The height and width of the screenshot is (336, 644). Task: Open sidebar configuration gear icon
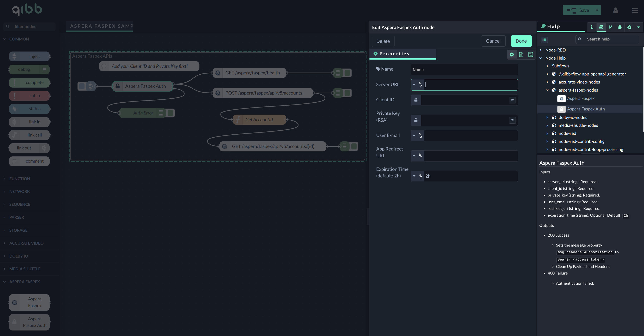(629, 27)
